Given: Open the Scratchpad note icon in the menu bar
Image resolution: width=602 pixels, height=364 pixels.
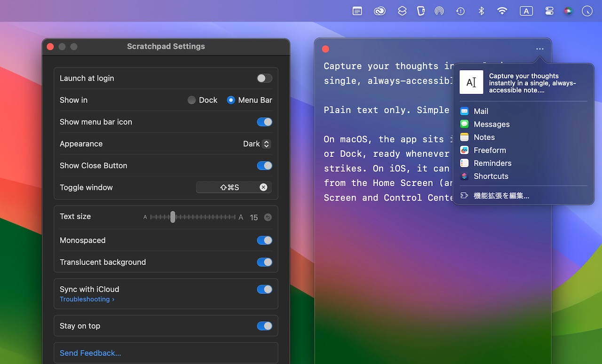Looking at the screenshot, I should click(357, 11).
